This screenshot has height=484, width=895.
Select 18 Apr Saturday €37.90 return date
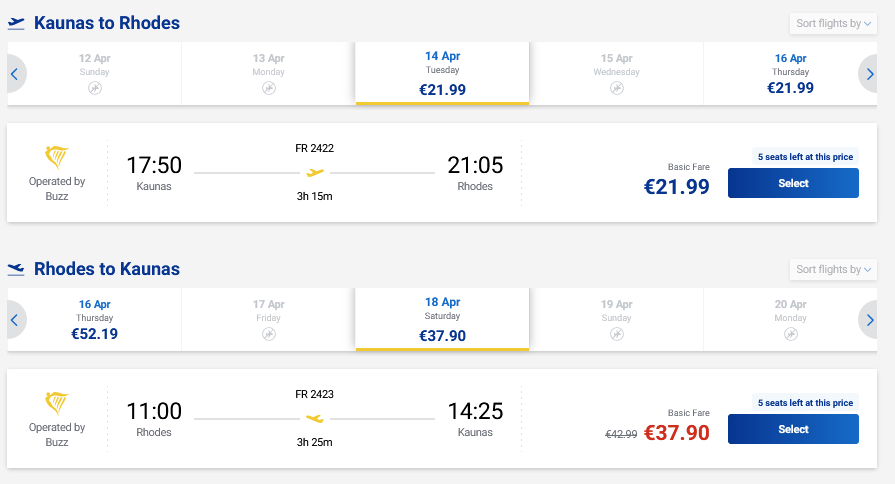click(442, 319)
